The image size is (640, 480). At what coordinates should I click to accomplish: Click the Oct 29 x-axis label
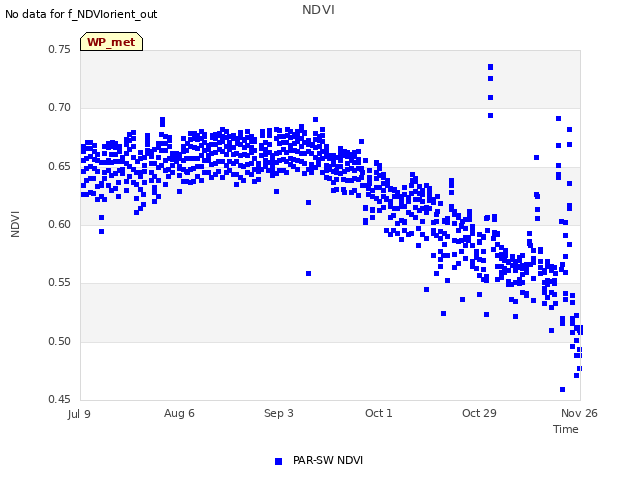tap(479, 413)
